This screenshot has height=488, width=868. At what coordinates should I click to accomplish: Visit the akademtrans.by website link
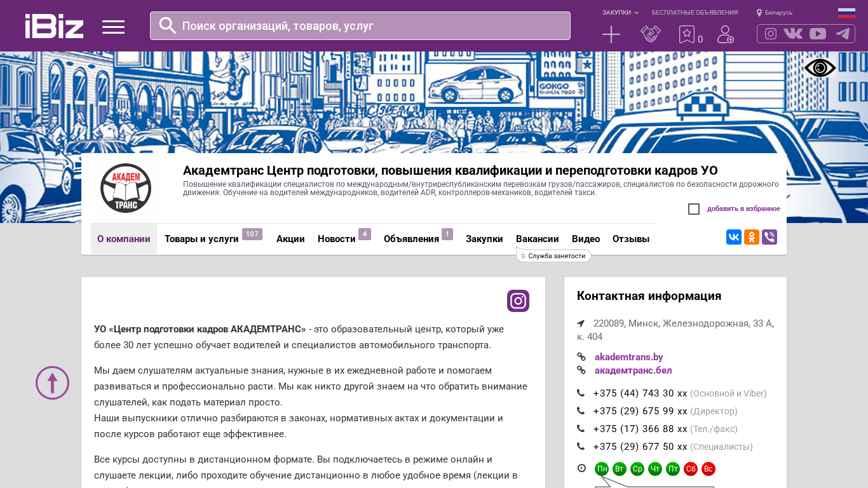628,357
